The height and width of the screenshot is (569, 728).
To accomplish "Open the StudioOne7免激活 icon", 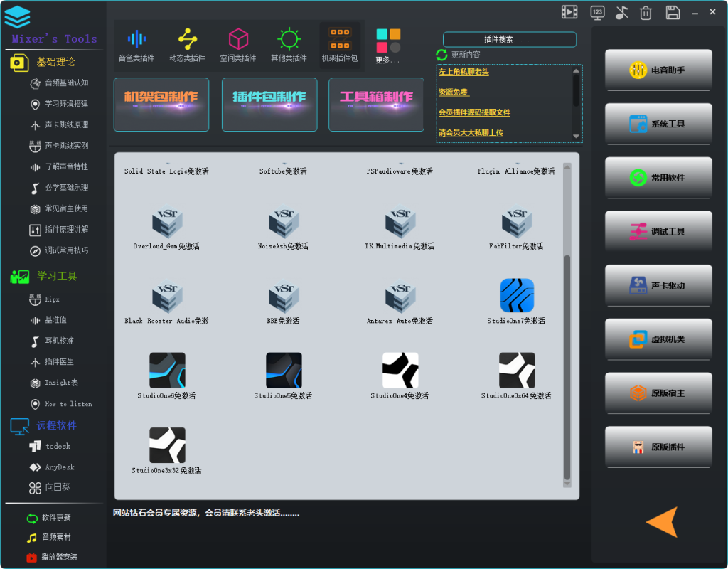I will click(517, 295).
